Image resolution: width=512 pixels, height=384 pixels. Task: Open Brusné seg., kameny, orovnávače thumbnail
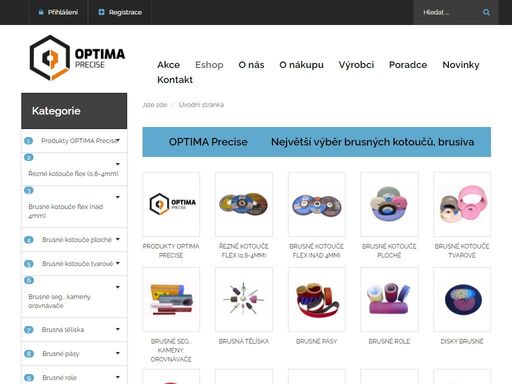pos(171,299)
